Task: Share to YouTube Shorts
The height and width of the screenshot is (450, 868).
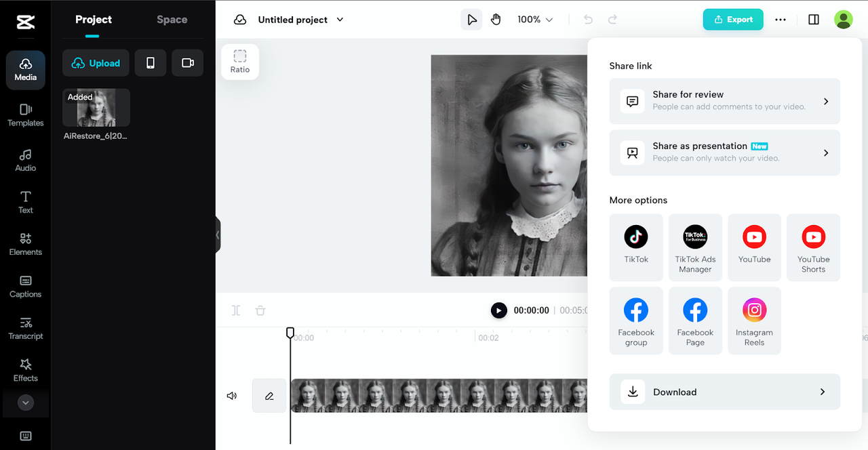Action: [813, 247]
